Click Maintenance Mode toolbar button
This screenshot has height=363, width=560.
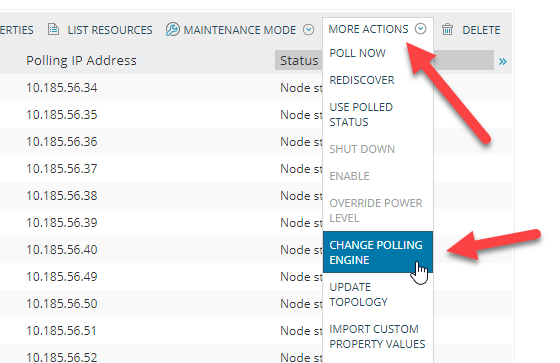[240, 30]
